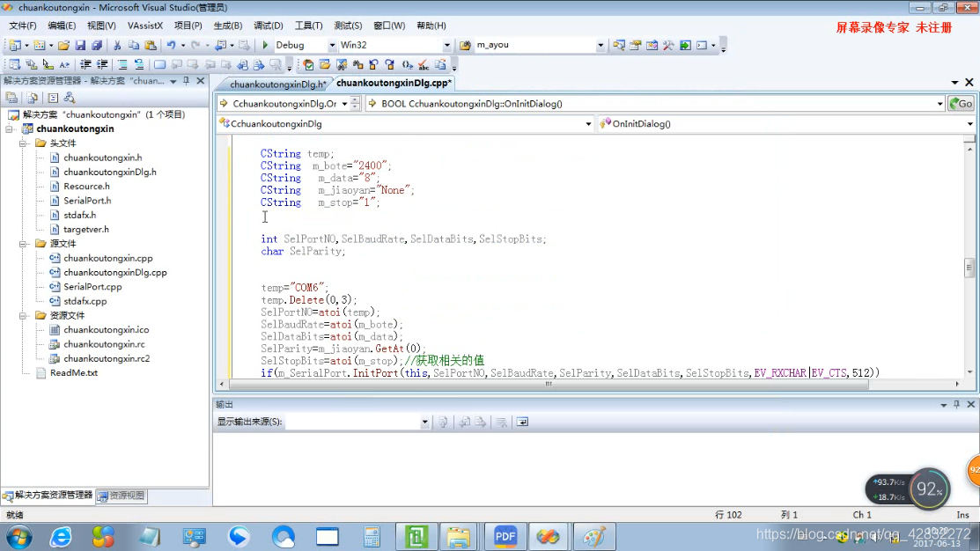Click the VAssistX Open File in Solution icon

[325, 64]
